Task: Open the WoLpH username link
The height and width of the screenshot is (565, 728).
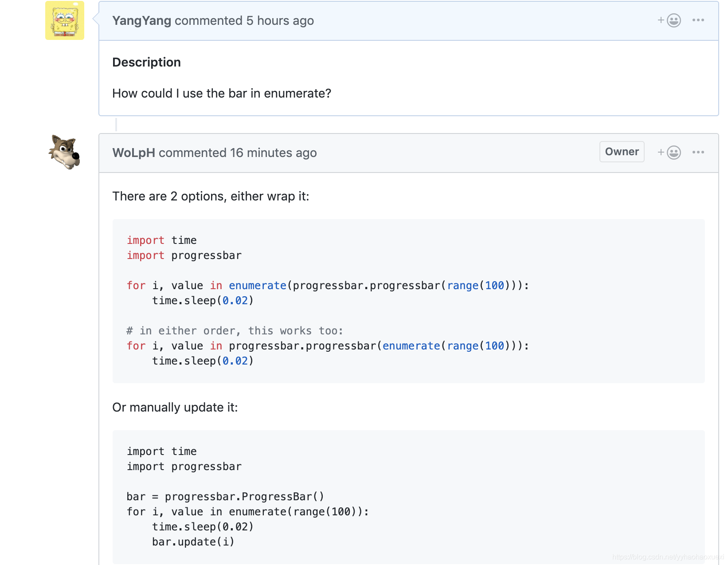Action: [x=134, y=153]
